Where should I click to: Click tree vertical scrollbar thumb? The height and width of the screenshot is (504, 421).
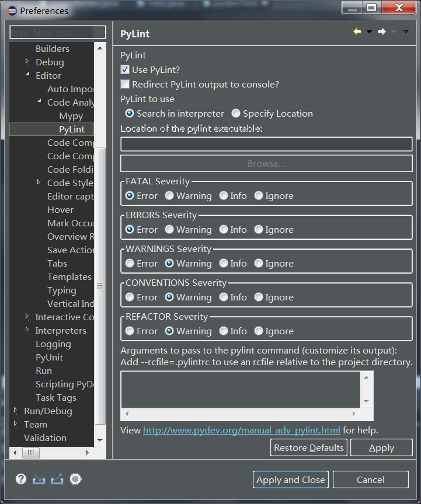point(100,286)
